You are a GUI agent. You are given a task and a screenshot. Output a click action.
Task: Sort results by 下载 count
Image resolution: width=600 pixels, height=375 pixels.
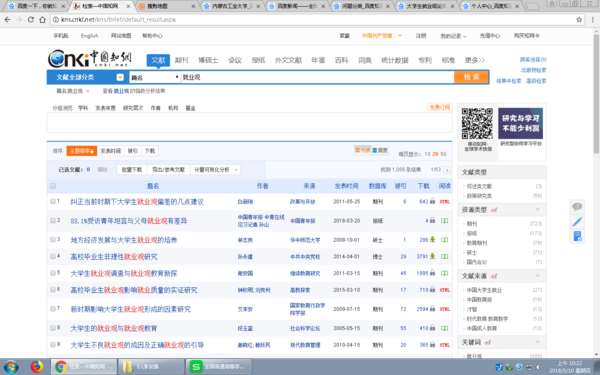pyautogui.click(x=150, y=151)
